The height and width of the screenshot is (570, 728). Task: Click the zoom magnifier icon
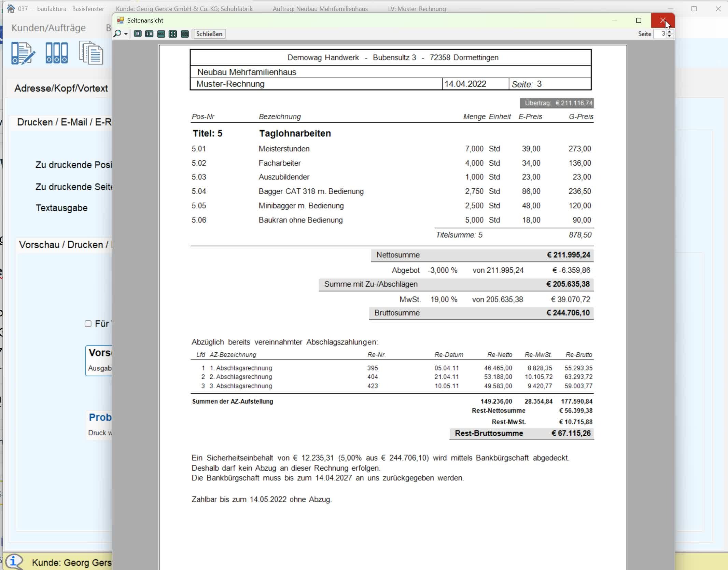point(117,33)
